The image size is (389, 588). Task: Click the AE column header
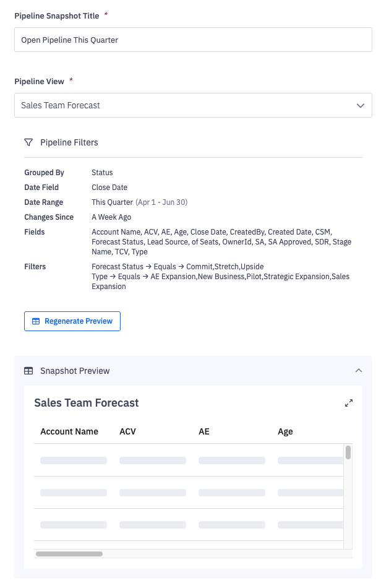[x=204, y=431]
